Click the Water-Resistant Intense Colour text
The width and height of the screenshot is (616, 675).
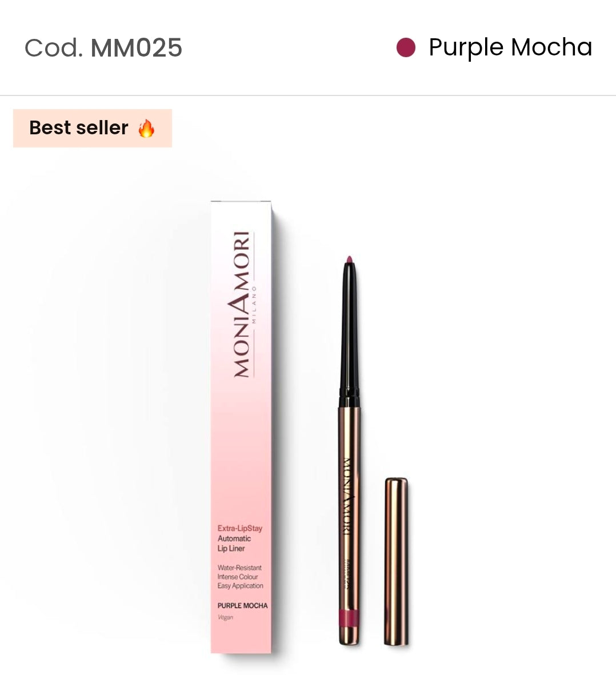[239, 572]
